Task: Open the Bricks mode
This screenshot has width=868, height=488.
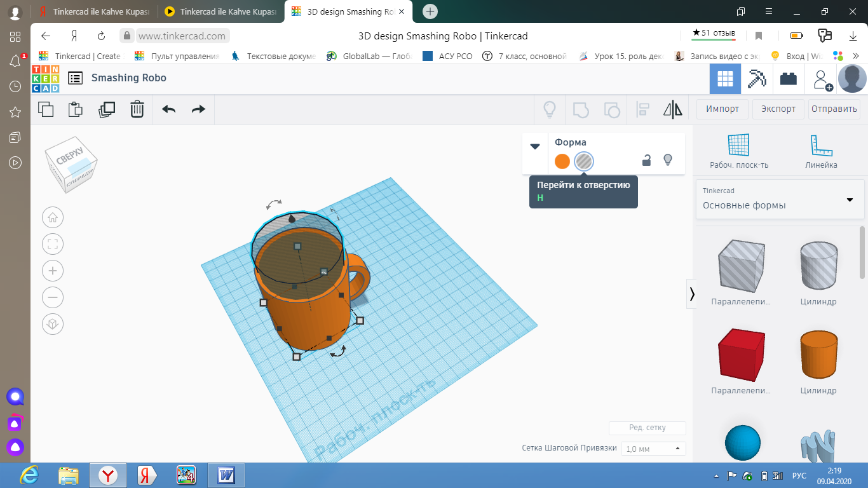Action: click(789, 79)
